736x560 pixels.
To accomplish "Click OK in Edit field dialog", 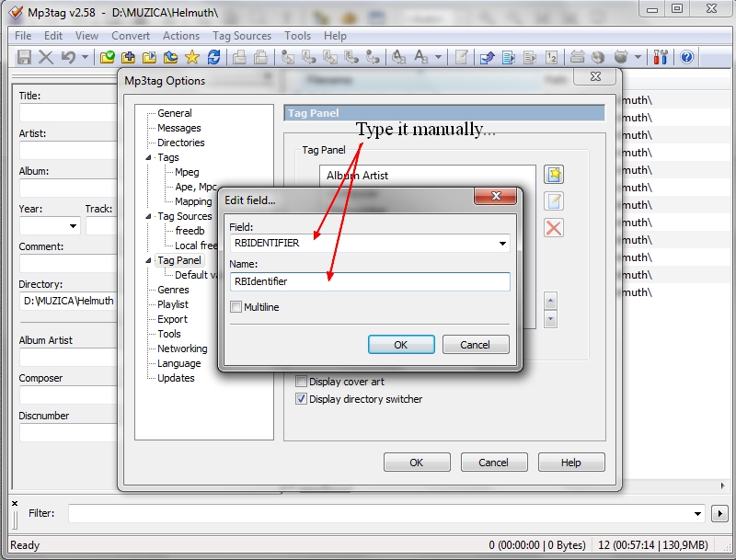I will (401, 345).
